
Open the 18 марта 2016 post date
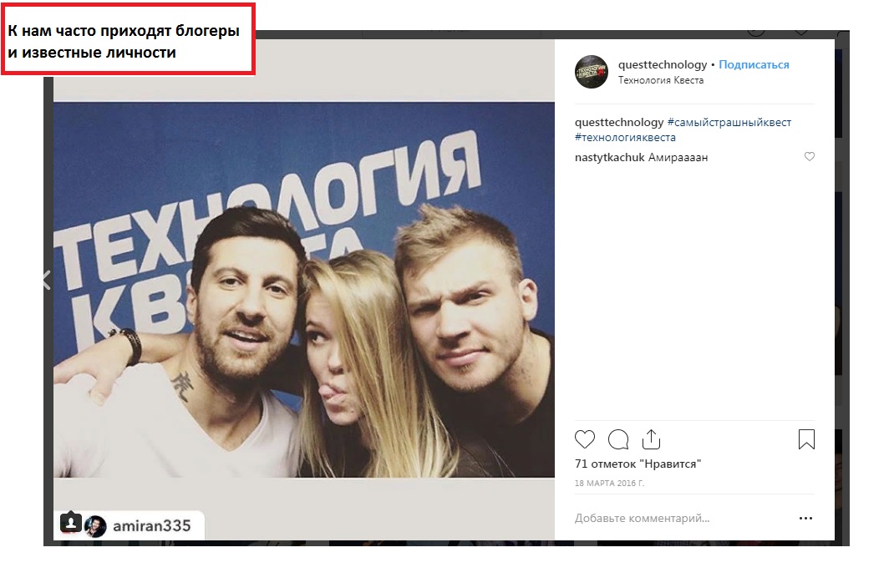pos(609,483)
